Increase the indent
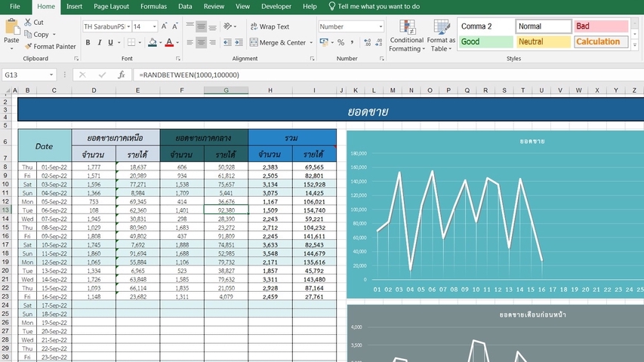The image size is (644, 362). (239, 42)
